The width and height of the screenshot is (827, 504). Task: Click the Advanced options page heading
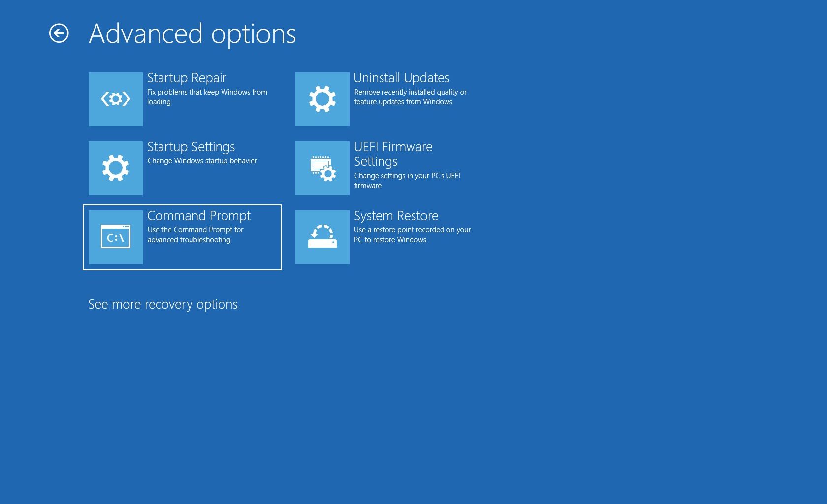pos(192,34)
